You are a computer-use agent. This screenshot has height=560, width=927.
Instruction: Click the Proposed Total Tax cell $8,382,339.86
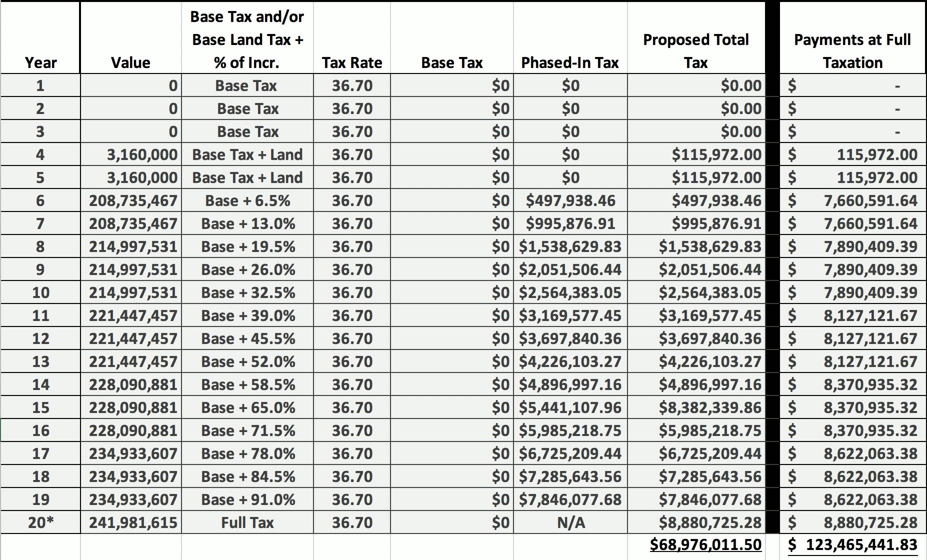tap(710, 407)
